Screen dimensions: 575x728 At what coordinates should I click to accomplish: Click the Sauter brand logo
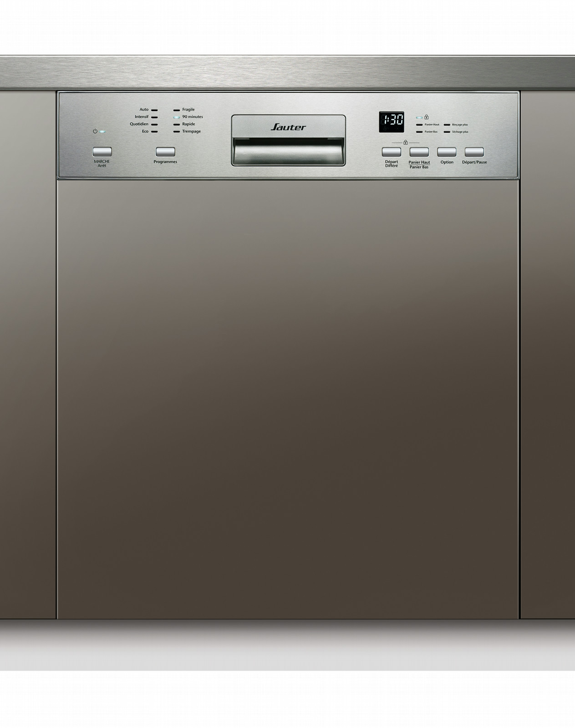click(x=288, y=127)
